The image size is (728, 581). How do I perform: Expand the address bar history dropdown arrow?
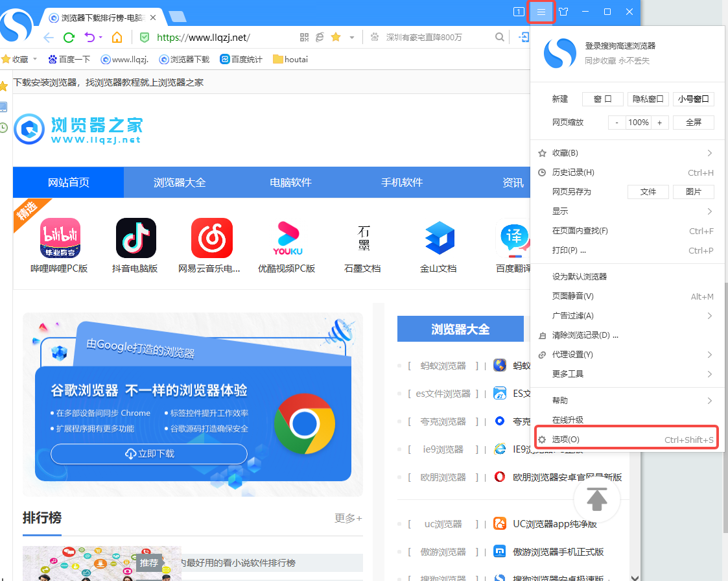352,38
